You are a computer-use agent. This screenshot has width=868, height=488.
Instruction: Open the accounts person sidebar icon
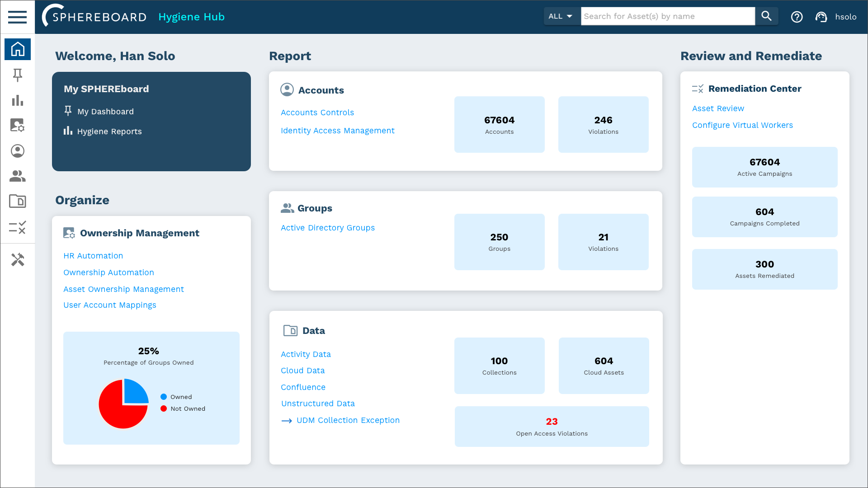tap(18, 151)
